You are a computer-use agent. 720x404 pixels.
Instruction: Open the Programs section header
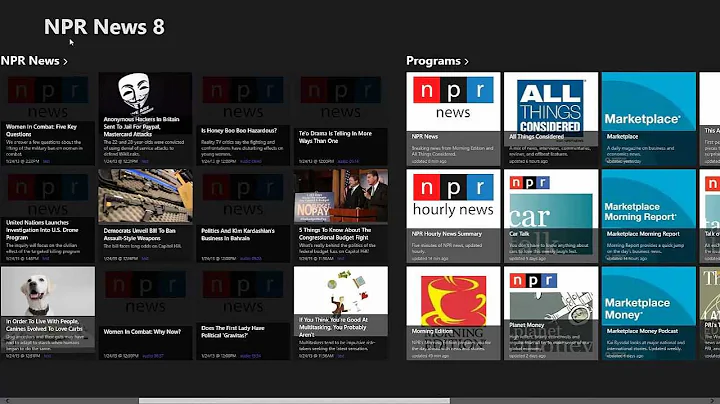point(437,61)
